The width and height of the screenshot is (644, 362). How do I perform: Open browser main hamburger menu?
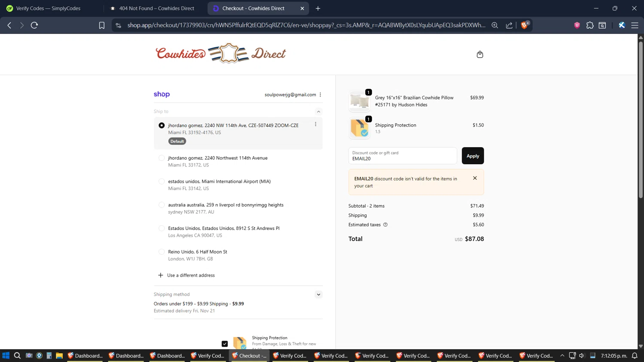click(635, 25)
